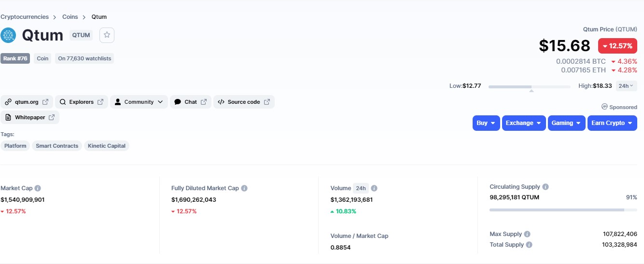The image size is (644, 264).
Task: Open the 24h low/high range dropdown
Action: 626,86
